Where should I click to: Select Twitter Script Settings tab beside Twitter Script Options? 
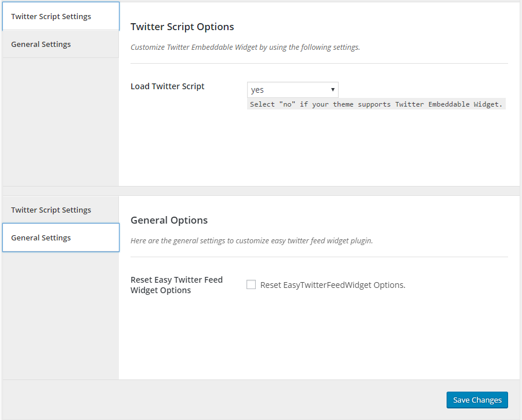coord(60,16)
